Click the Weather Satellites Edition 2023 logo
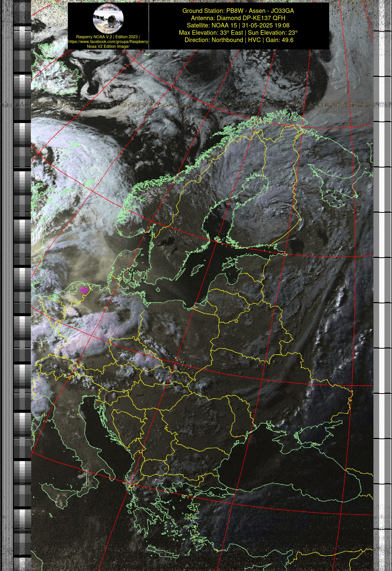 108,19
